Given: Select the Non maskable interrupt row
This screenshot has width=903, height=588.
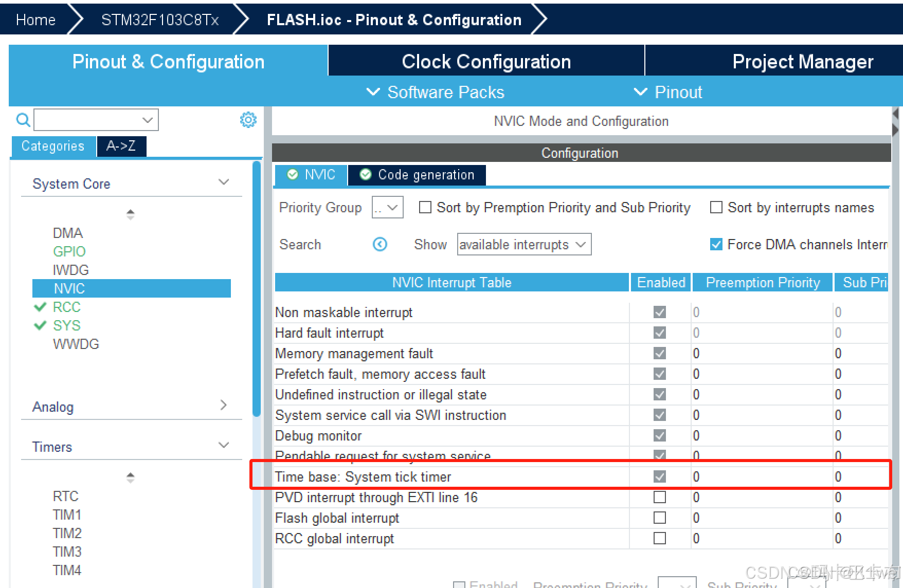Looking at the screenshot, I should pyautogui.click(x=581, y=313).
